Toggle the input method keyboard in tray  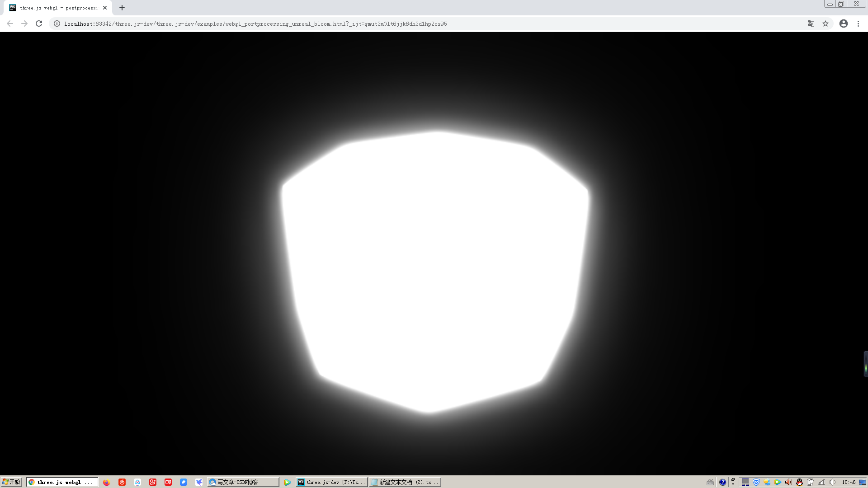[x=710, y=482]
